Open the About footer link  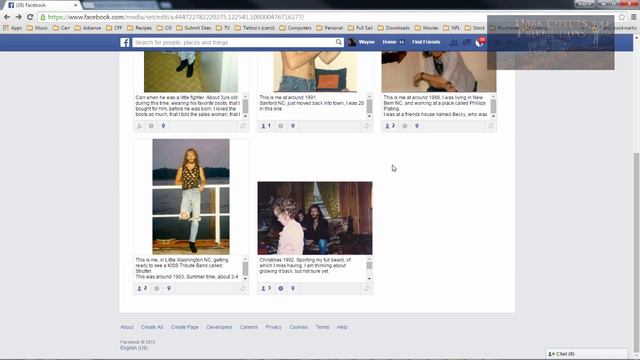coord(127,327)
